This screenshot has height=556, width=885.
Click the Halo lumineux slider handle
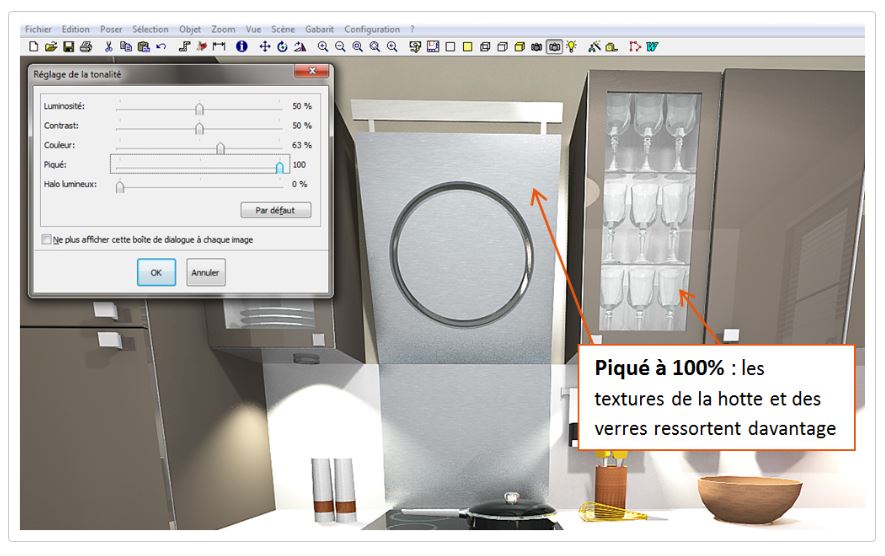[x=120, y=187]
